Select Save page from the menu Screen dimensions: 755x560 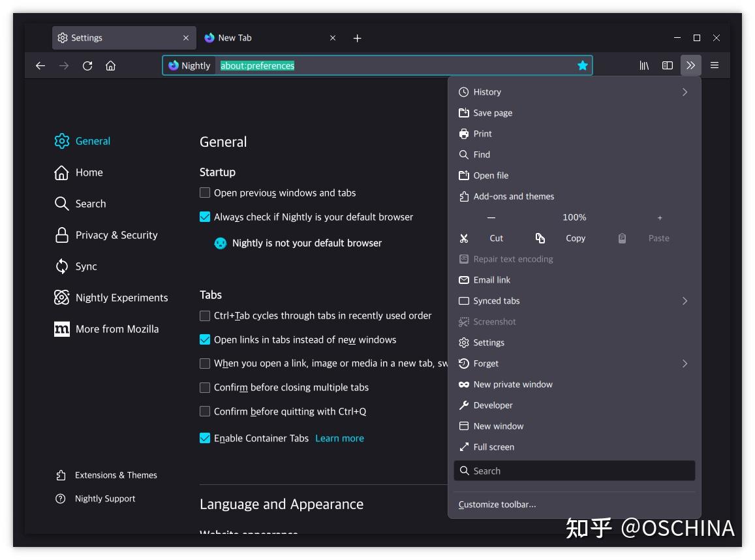point(574,113)
